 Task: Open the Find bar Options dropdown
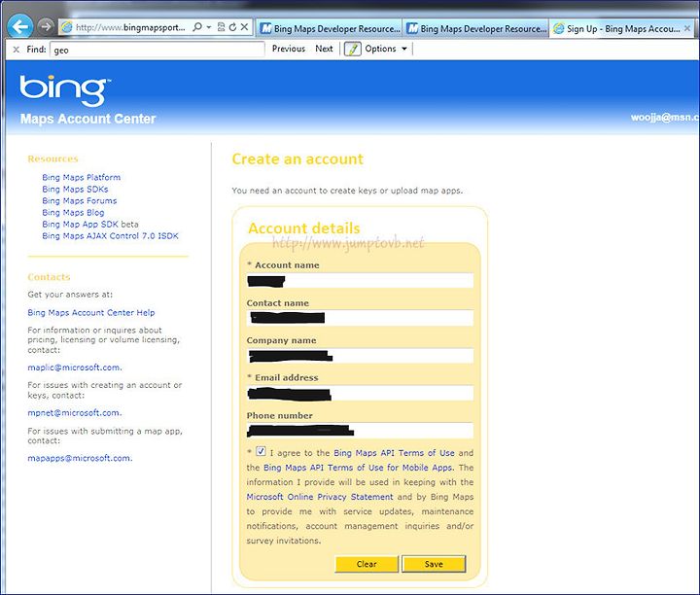(387, 49)
